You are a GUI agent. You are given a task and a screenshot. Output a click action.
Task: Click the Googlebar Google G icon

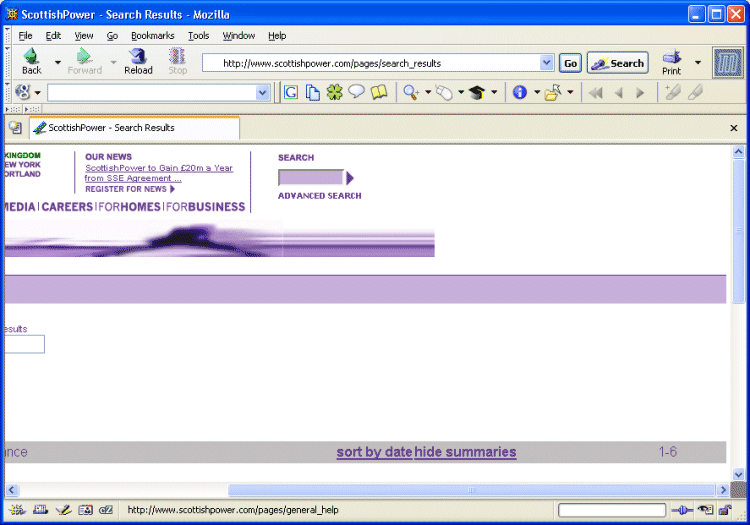[x=291, y=92]
